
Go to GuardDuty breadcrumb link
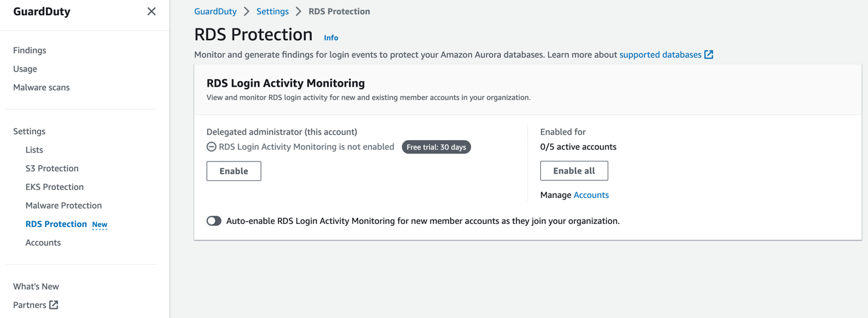(x=215, y=12)
